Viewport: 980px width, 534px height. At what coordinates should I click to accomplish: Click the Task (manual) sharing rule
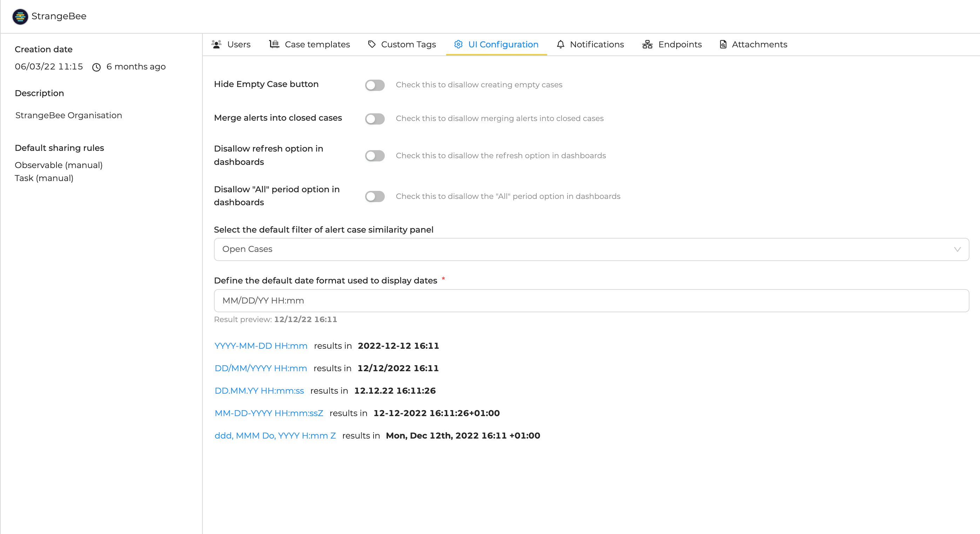[44, 178]
